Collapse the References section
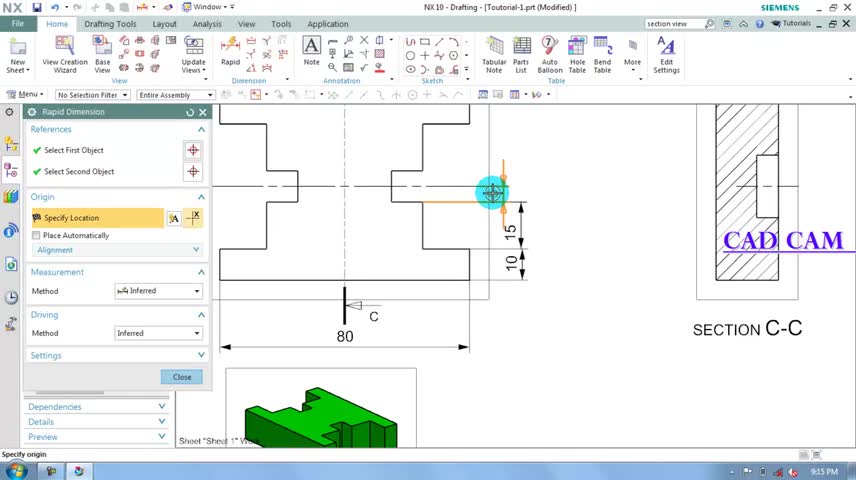 (x=201, y=129)
